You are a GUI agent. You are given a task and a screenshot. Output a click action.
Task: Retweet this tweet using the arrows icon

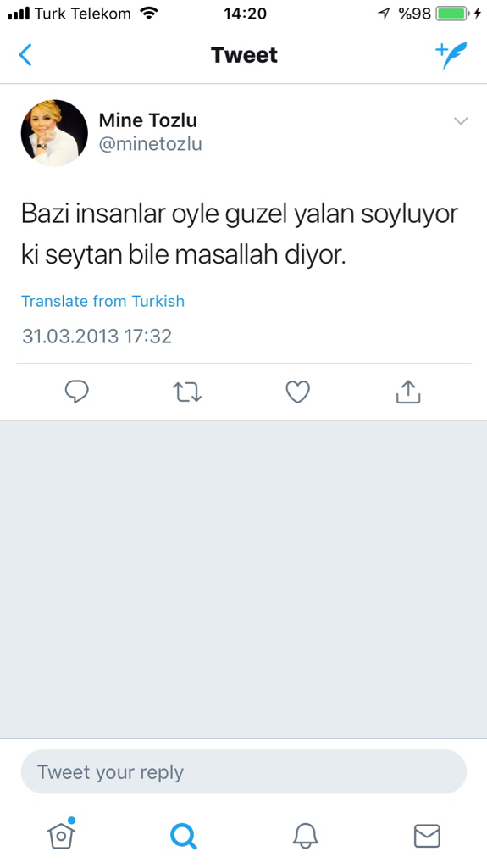(x=187, y=392)
